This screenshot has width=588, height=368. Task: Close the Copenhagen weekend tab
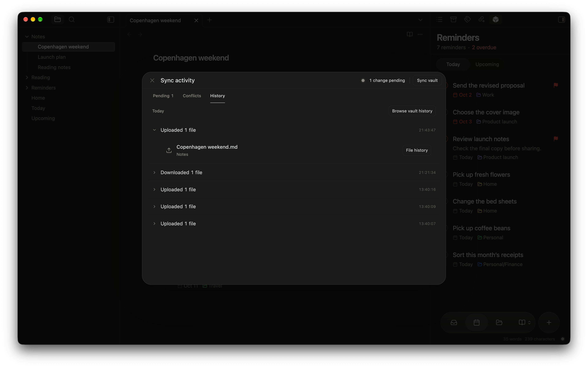(x=196, y=20)
